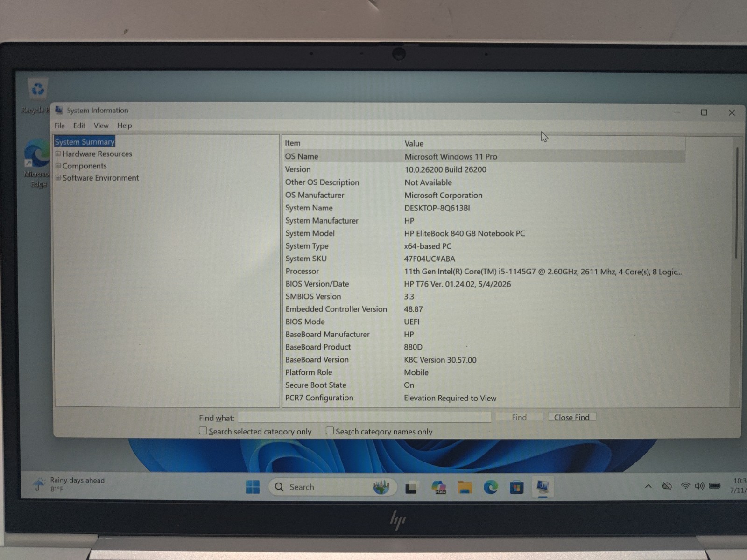Click the Find what input field

click(365, 417)
